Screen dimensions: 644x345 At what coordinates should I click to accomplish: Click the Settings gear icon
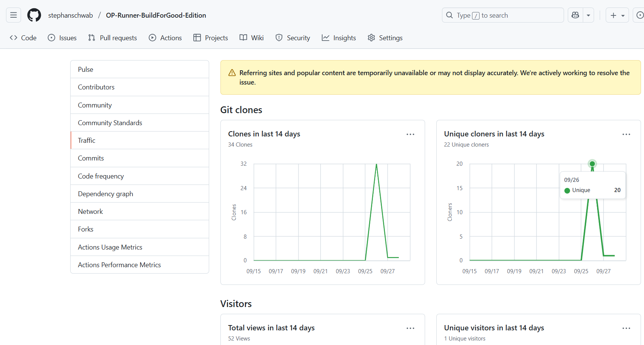[371, 38]
